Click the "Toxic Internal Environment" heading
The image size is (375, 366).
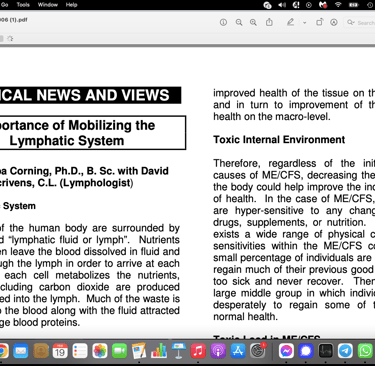pyautogui.click(x=279, y=139)
